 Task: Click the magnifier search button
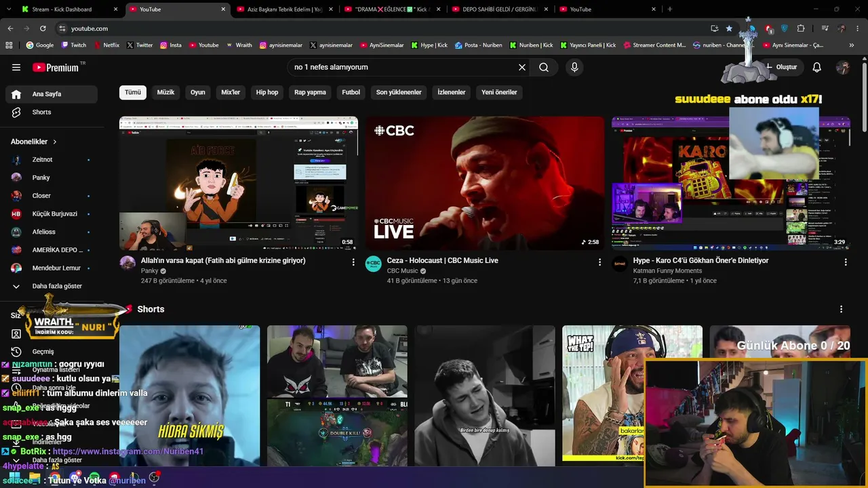544,67
